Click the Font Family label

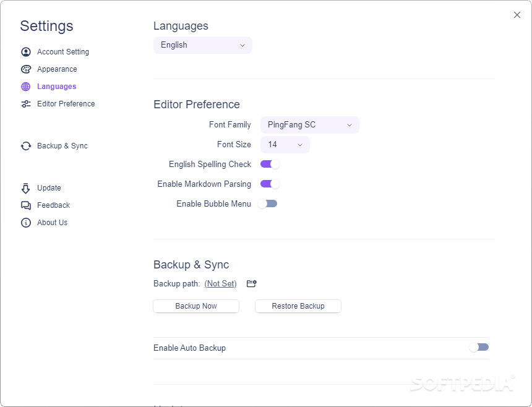[x=230, y=125]
